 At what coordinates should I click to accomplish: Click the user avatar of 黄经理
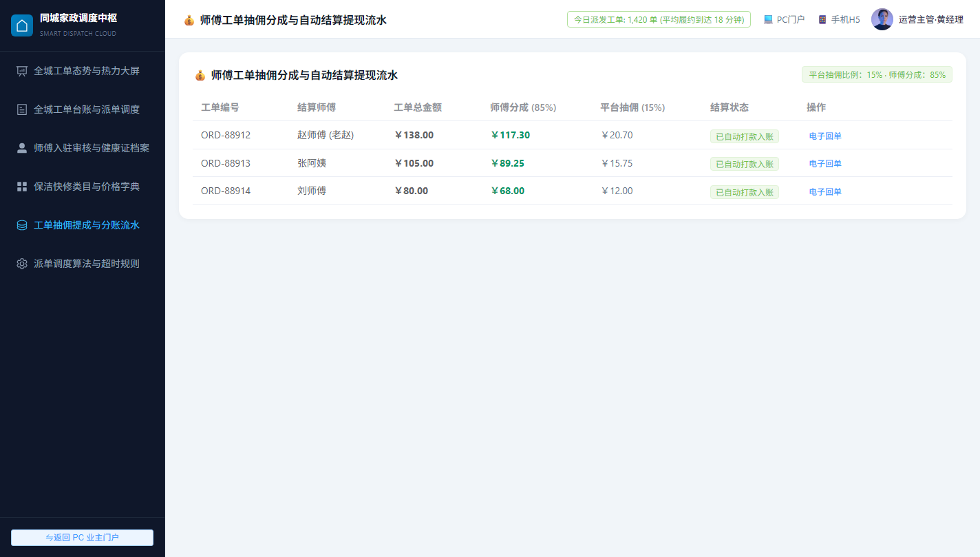882,19
